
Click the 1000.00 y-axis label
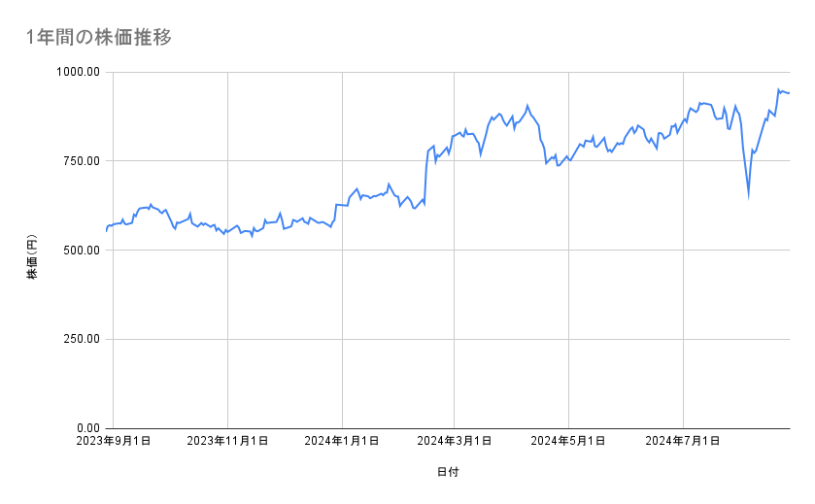tap(79, 72)
